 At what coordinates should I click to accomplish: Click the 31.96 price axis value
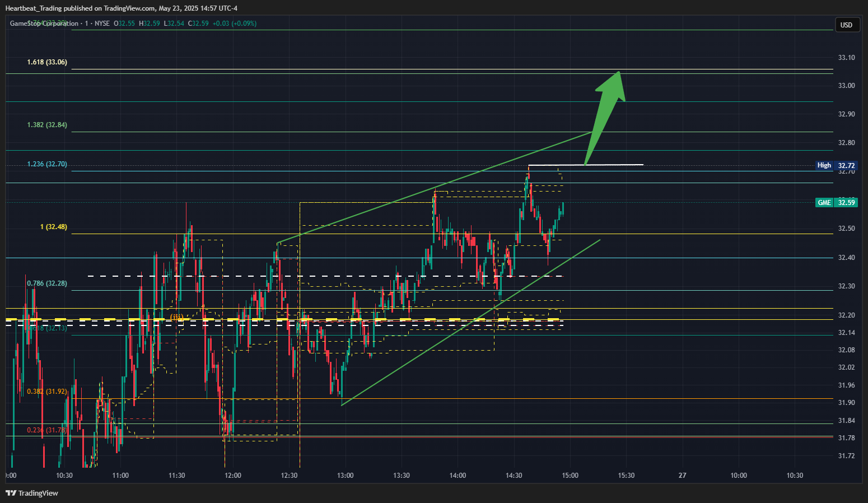846,385
